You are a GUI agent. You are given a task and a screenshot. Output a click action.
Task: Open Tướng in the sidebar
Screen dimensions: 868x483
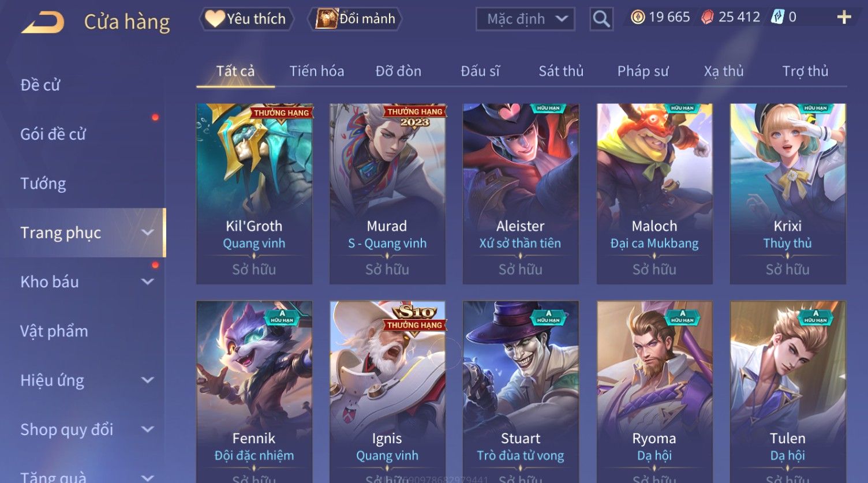[43, 184]
